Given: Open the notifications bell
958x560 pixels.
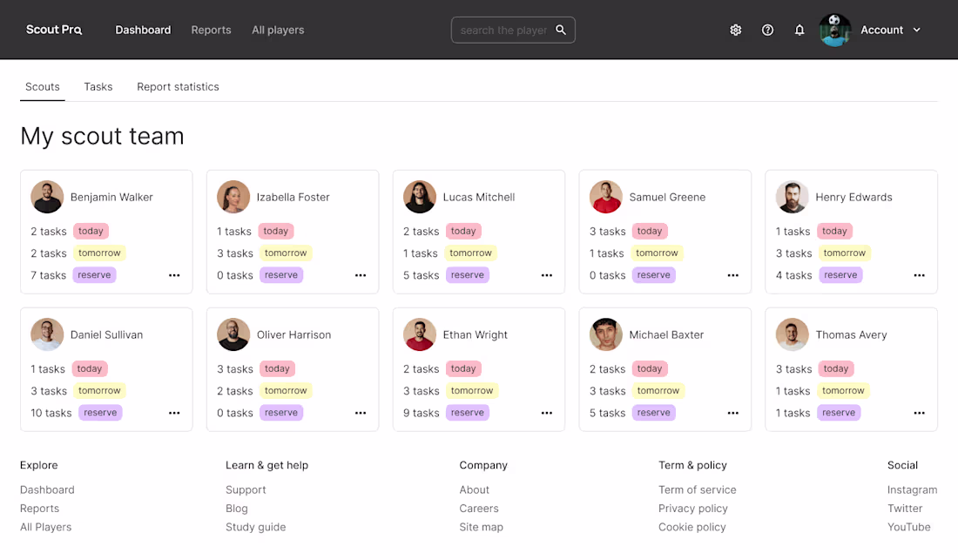Looking at the screenshot, I should click(x=799, y=30).
